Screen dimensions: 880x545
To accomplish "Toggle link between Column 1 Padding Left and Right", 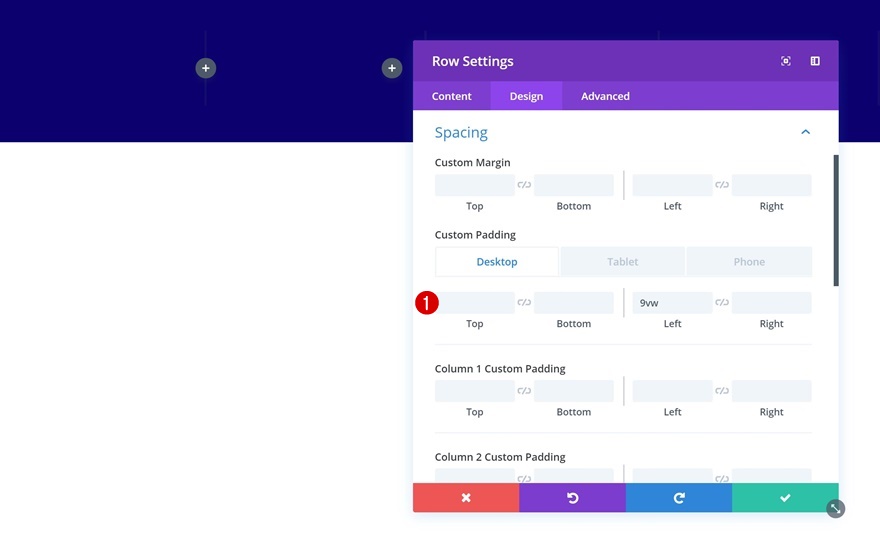I will (722, 391).
